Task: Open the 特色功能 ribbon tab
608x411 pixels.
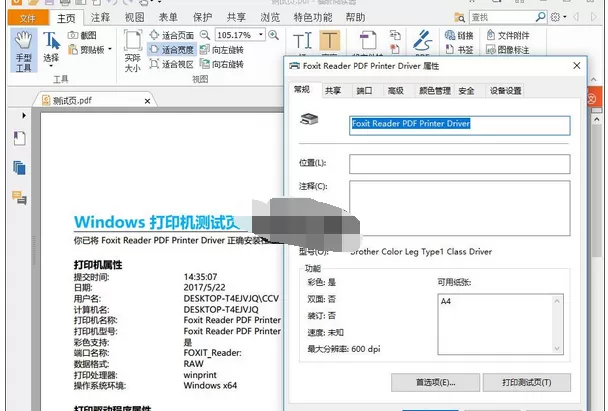Action: point(313,17)
